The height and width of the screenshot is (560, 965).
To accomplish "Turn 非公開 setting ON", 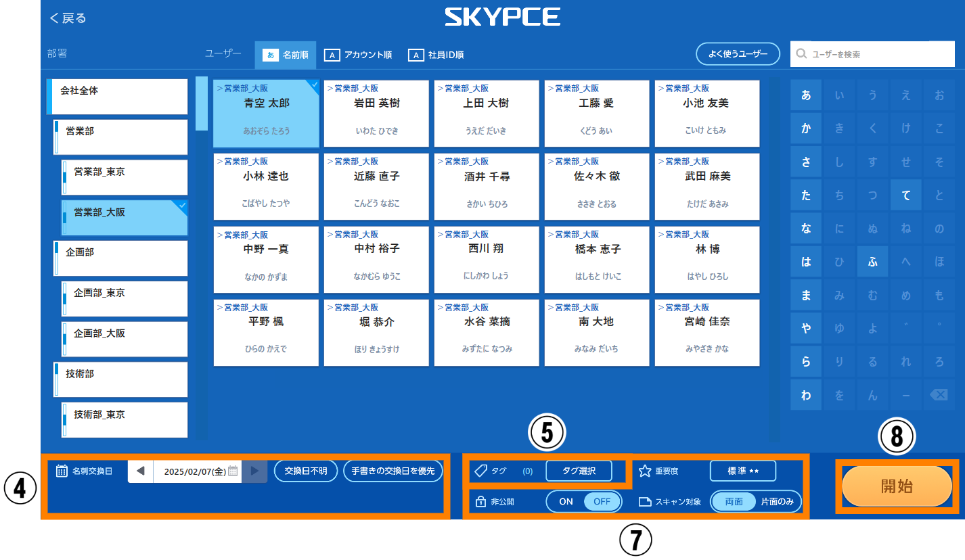I will pyautogui.click(x=566, y=502).
